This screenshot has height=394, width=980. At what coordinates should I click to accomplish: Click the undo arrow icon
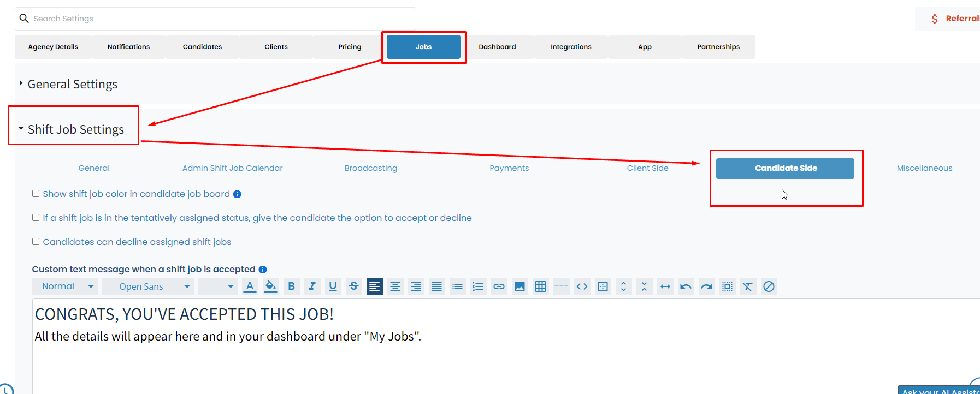tap(686, 286)
